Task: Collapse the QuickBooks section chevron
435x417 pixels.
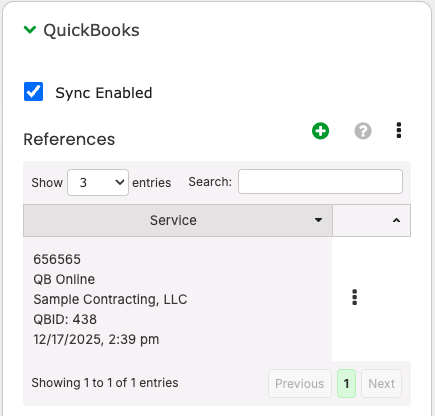Action: pos(30,30)
